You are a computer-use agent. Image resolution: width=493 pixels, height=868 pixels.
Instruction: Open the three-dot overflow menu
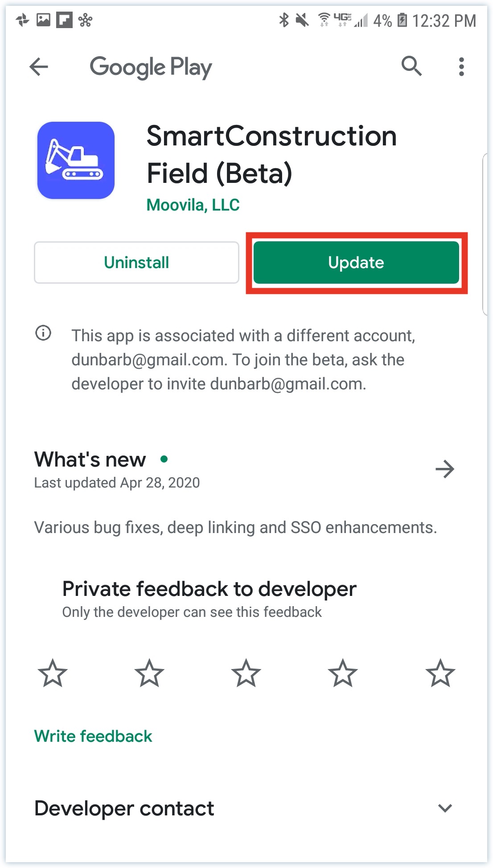click(461, 67)
